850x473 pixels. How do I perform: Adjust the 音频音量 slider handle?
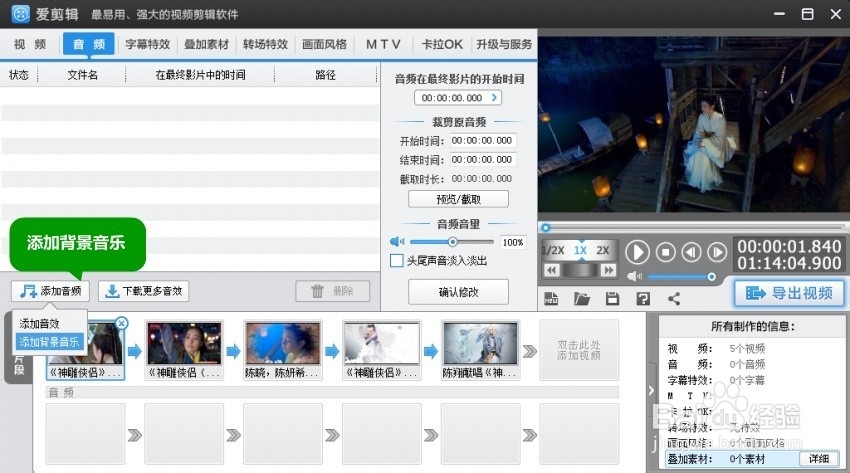(x=452, y=242)
